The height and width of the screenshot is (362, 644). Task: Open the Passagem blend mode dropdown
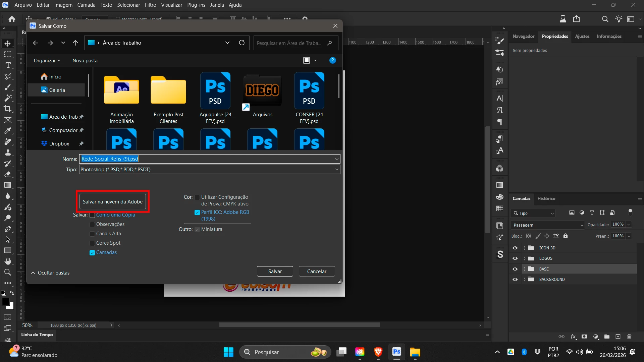click(x=547, y=225)
